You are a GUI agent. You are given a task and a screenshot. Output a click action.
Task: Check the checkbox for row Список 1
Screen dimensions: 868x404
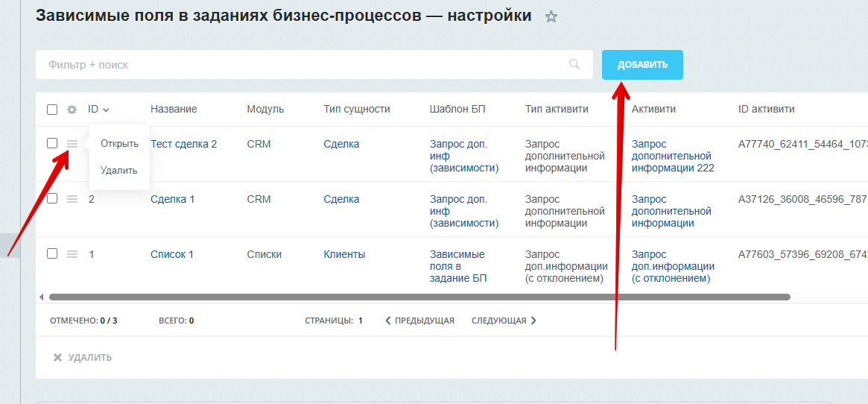click(52, 253)
